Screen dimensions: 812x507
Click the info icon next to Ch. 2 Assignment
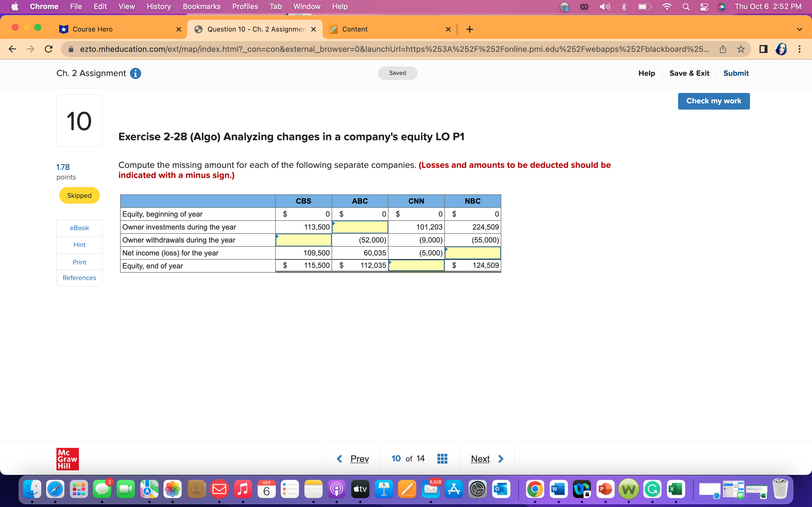135,73
